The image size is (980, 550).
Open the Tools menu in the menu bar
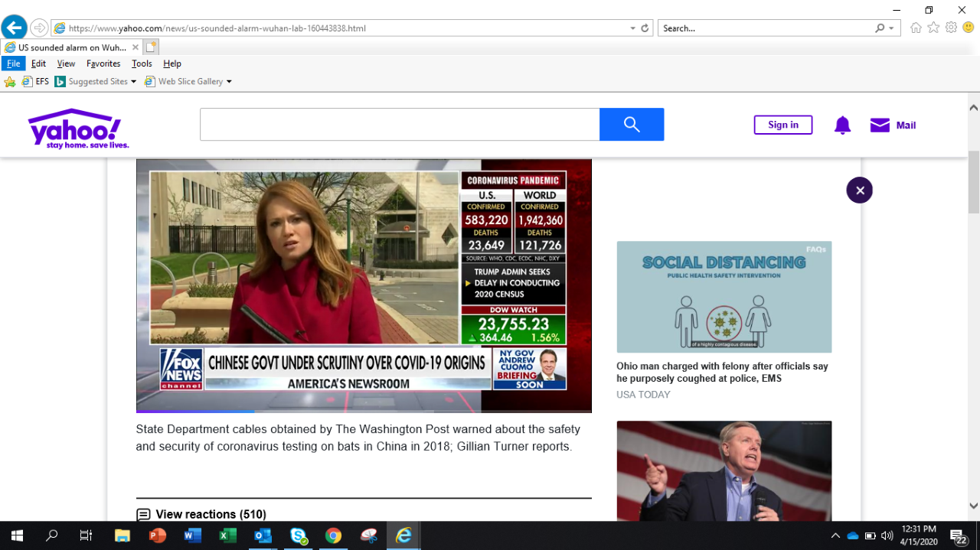pyautogui.click(x=142, y=63)
